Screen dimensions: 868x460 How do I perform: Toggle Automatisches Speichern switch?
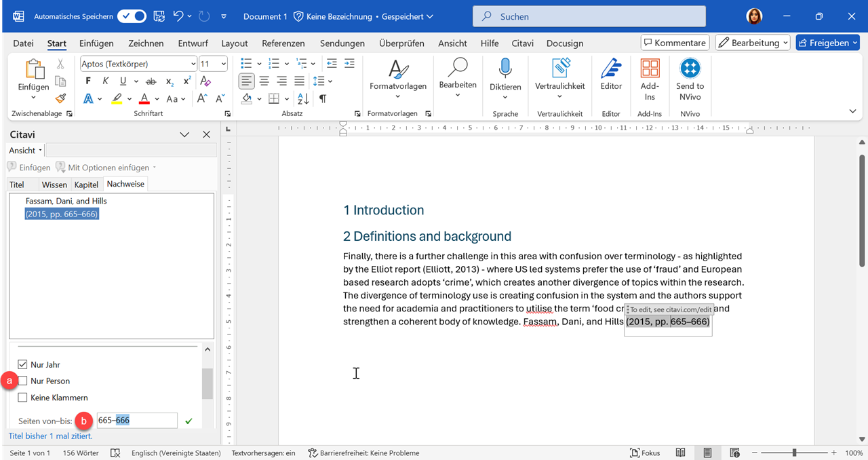coord(132,16)
